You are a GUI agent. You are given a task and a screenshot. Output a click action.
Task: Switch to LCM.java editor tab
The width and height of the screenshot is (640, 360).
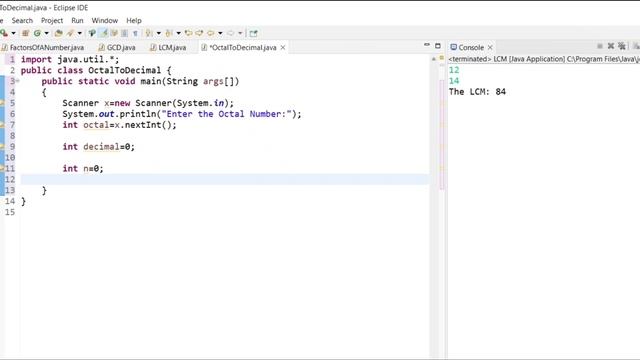(x=168, y=47)
